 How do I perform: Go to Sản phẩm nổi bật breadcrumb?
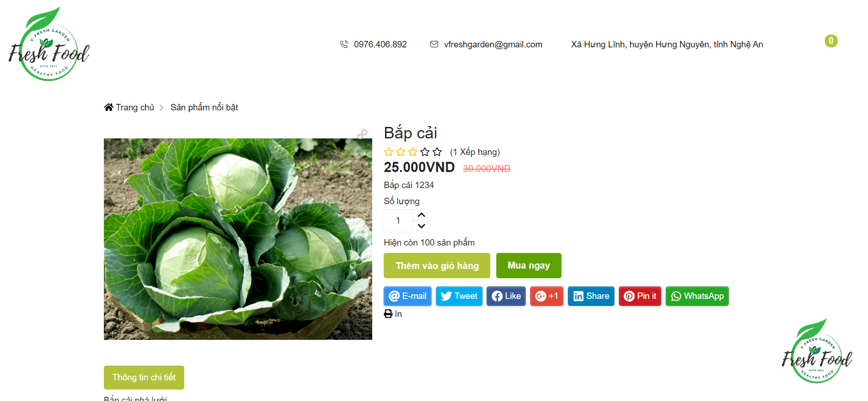tap(204, 107)
